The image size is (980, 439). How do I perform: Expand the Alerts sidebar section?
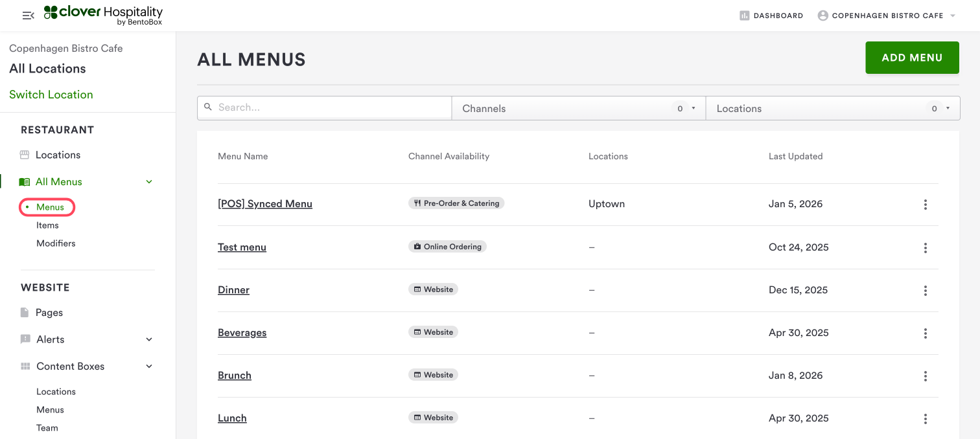(149, 339)
